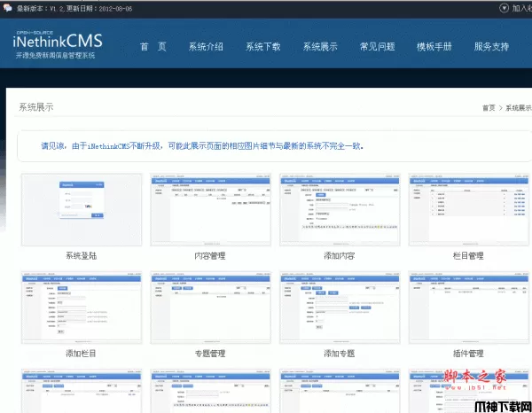532x413 pixels.
Task: Open the 系统登陆 screenshot thumbnail
Action: [x=82, y=209]
